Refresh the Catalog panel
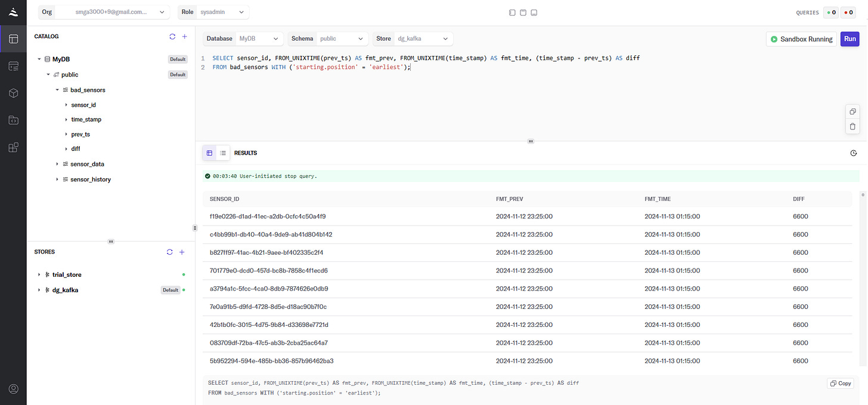The width and height of the screenshot is (868, 405). [x=172, y=36]
